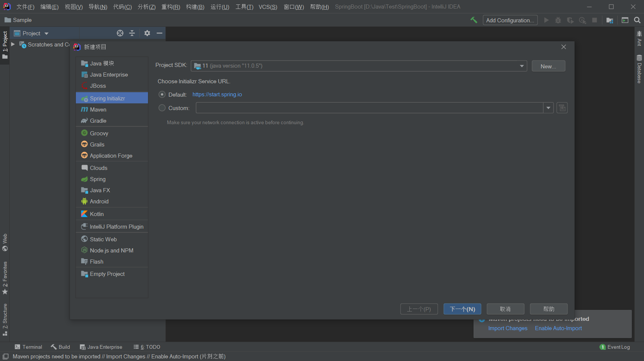
Task: Open the Event Log
Action: 615,347
